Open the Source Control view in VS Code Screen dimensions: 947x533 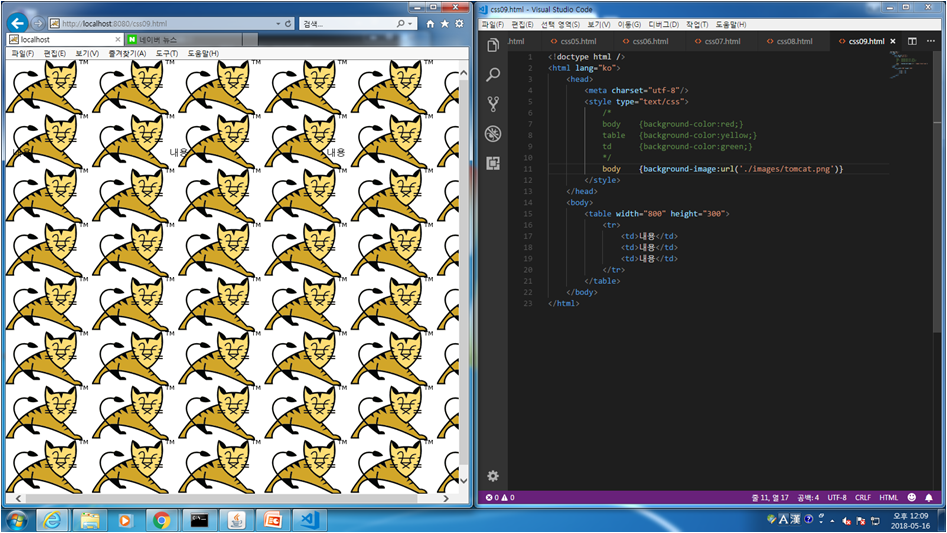point(493,104)
